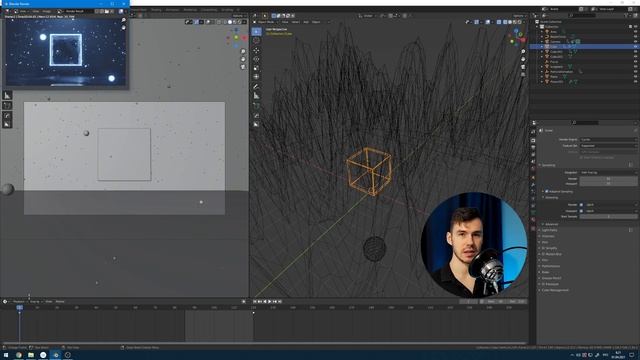The width and height of the screenshot is (640, 360).
Task: Open Object menu in right viewport header
Action: pyautogui.click(x=316, y=22)
